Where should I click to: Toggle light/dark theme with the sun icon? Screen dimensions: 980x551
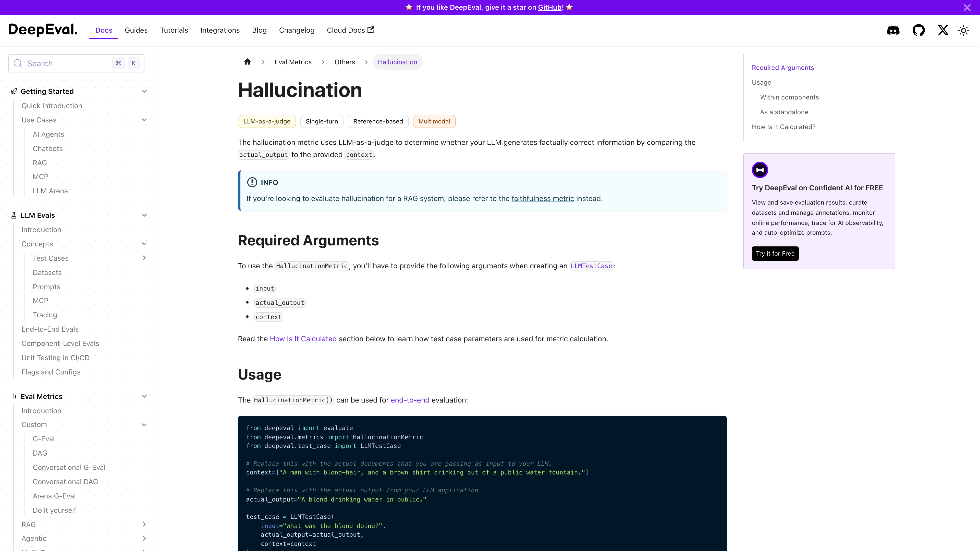964,30
